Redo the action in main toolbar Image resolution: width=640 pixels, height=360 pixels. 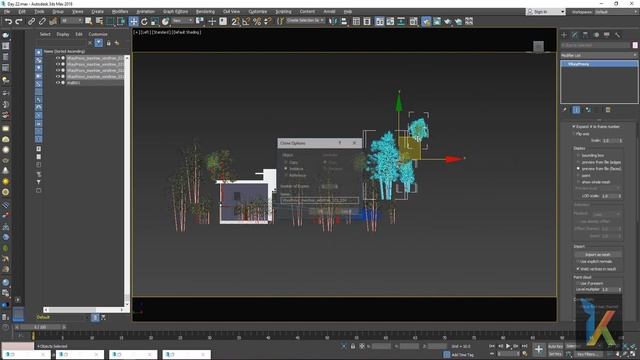(x=19, y=21)
